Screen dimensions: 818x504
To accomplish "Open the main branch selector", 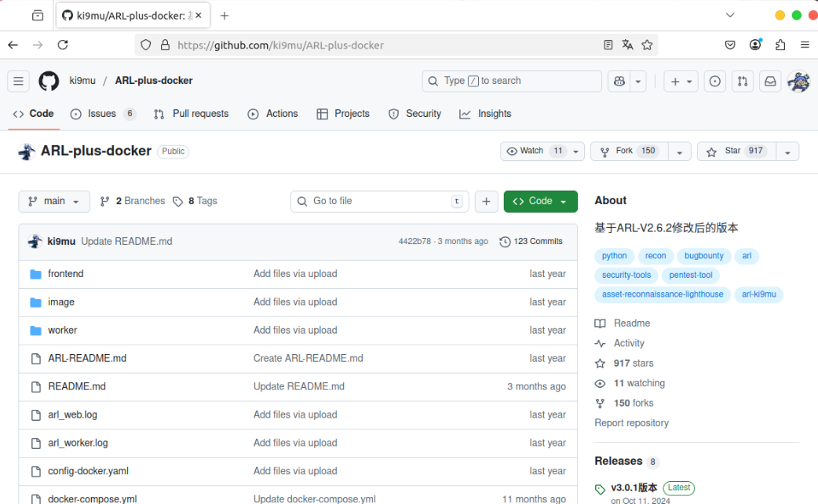I will [53, 202].
